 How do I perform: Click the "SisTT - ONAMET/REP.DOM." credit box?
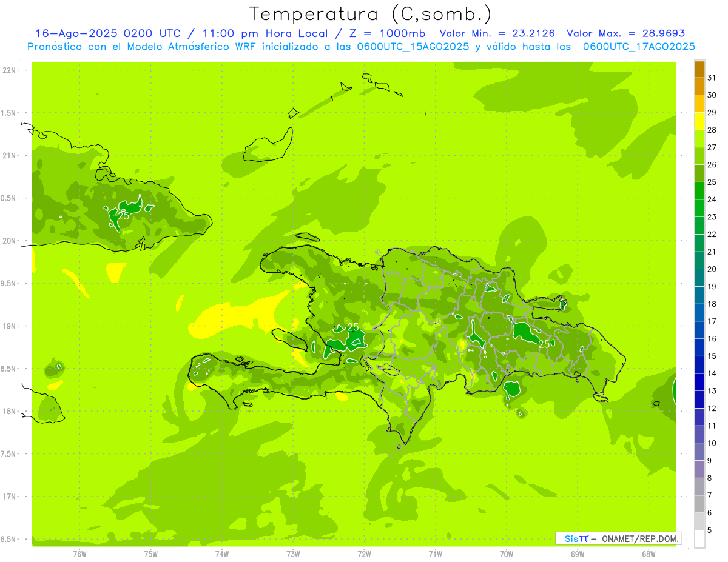click(x=618, y=538)
